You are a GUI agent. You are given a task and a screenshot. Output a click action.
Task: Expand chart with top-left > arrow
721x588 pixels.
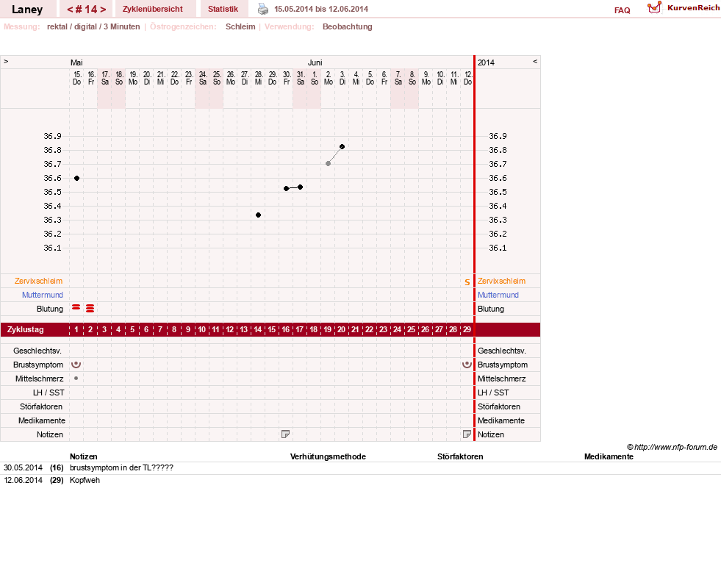(6, 61)
